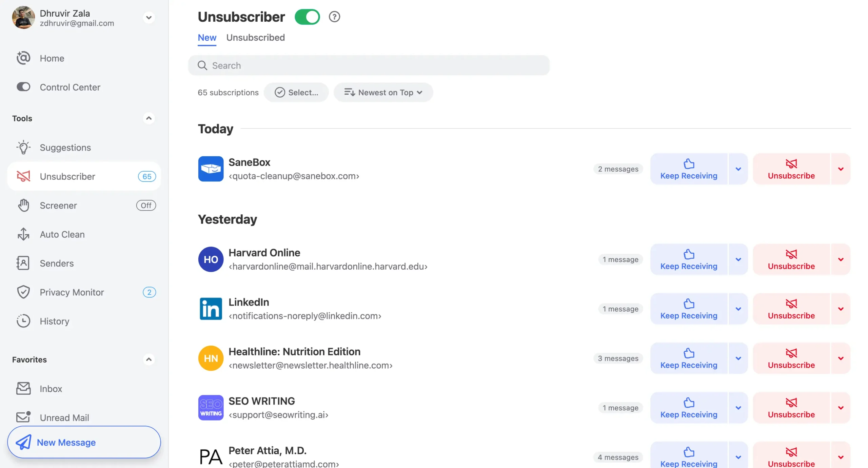Click the 3 messages count for Healthline
Viewport: 868px width, 468px height.
[x=618, y=358]
